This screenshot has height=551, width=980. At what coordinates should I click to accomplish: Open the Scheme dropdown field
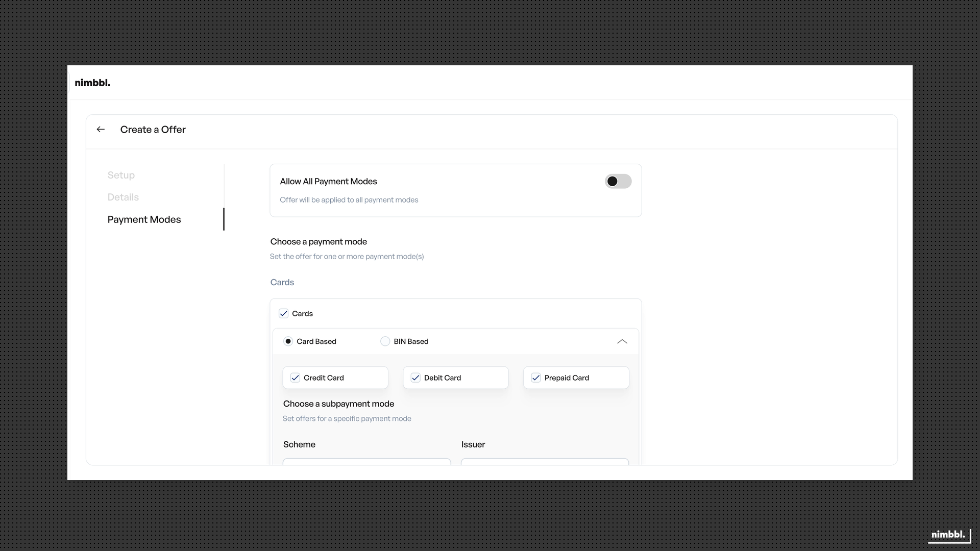(x=366, y=462)
